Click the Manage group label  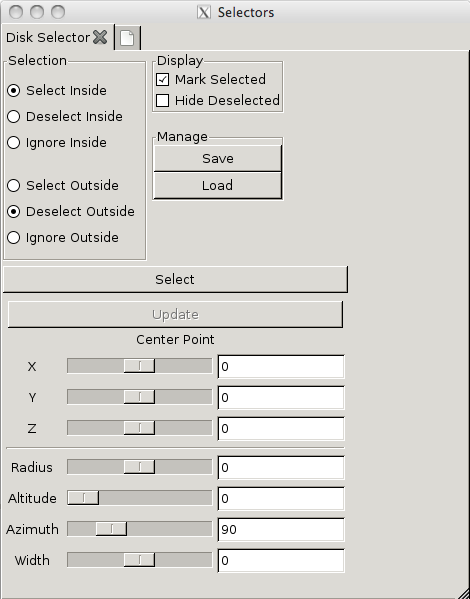click(182, 137)
